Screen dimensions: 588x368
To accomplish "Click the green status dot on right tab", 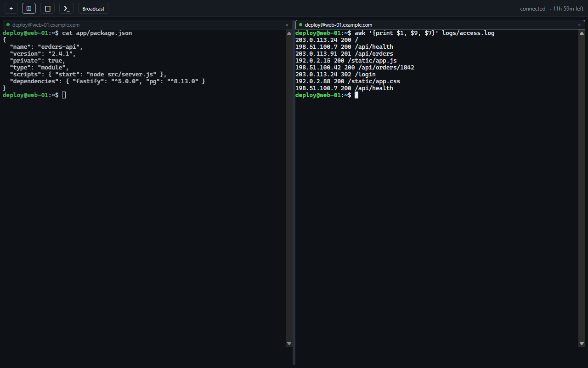I will tap(300, 25).
